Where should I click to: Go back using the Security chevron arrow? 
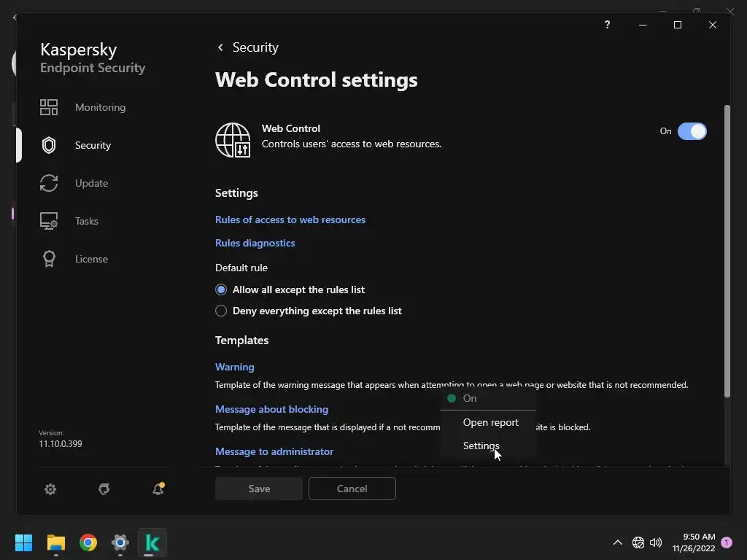220,47
